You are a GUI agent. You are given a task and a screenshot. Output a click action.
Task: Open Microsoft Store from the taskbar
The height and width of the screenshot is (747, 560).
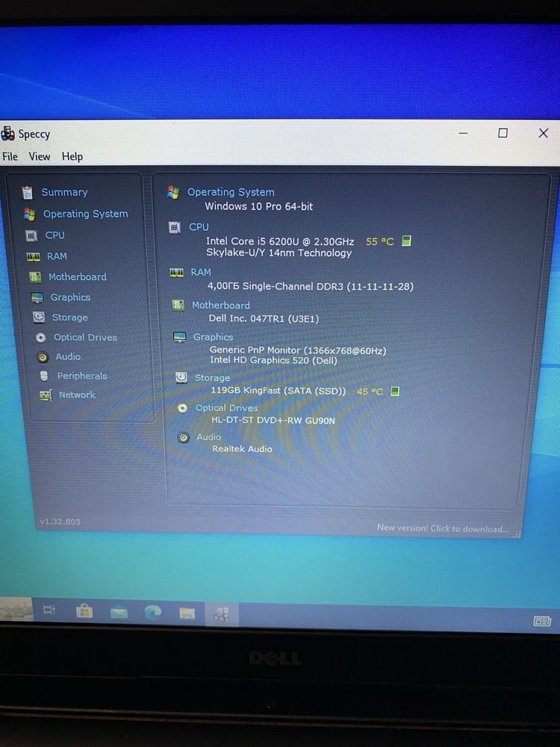84,611
